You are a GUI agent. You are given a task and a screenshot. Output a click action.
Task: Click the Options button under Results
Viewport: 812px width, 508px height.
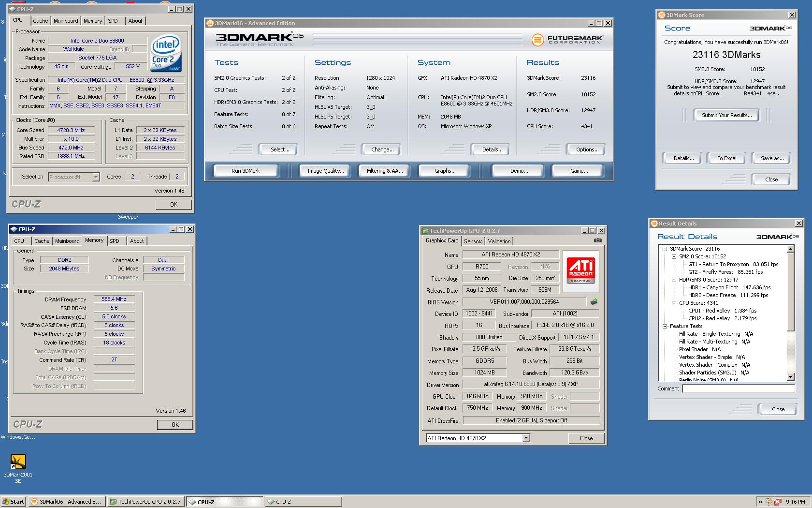(587, 149)
